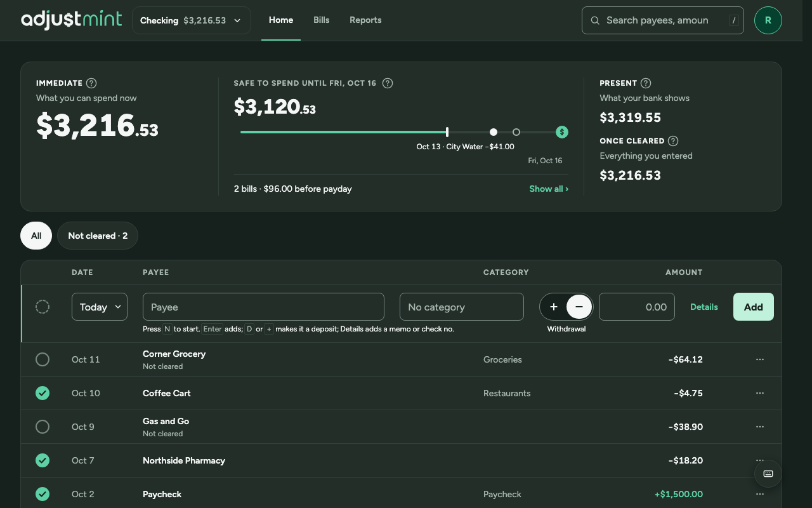812x508 pixels.
Task: Click the Safe to Spend help icon
Action: click(388, 83)
